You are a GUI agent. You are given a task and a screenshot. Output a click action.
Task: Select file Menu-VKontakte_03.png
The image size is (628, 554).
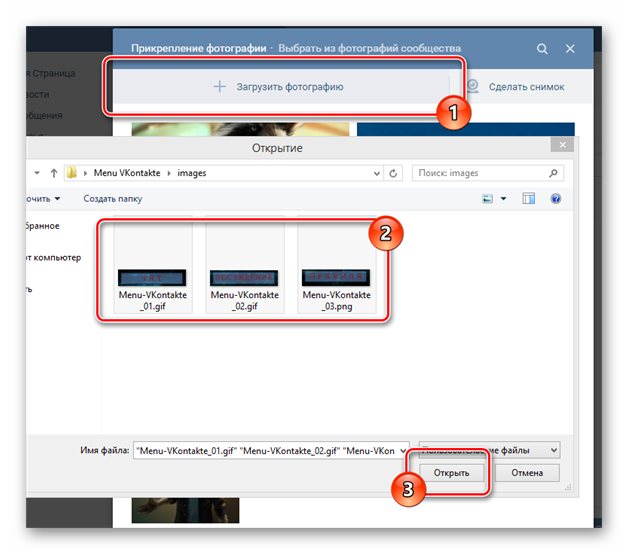click(x=336, y=265)
